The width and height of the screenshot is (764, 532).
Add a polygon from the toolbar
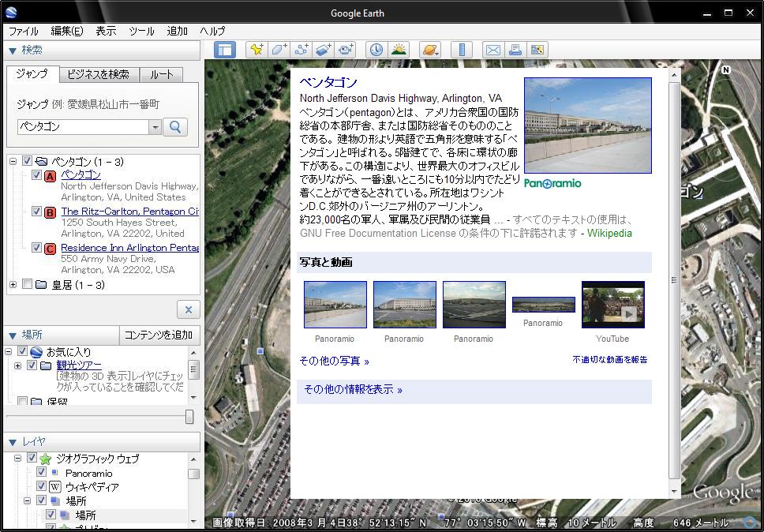(279, 50)
